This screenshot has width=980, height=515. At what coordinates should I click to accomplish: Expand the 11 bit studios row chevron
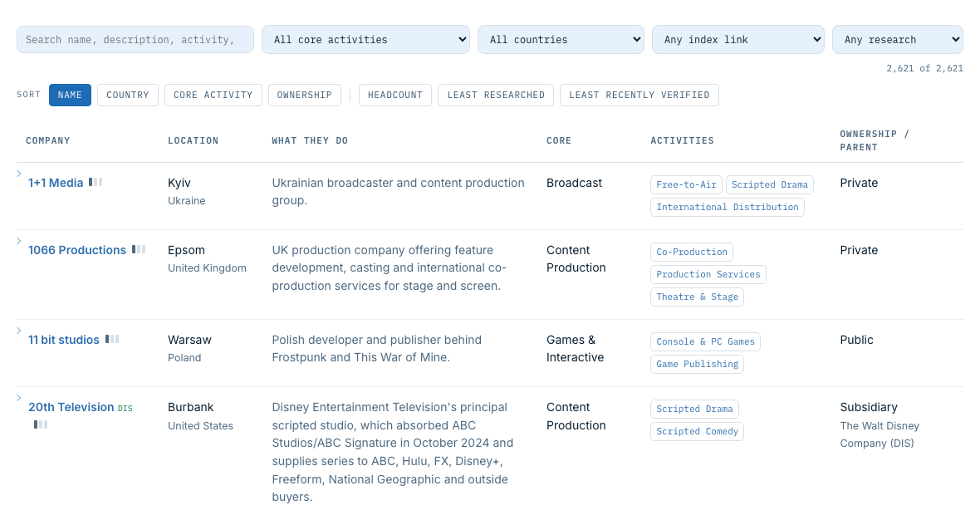click(x=19, y=331)
